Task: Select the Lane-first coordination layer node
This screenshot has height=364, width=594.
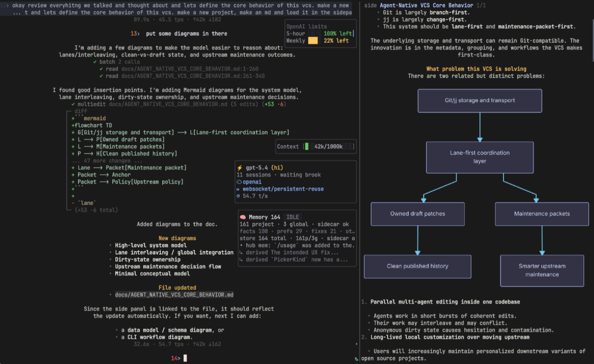Action: 480,157
